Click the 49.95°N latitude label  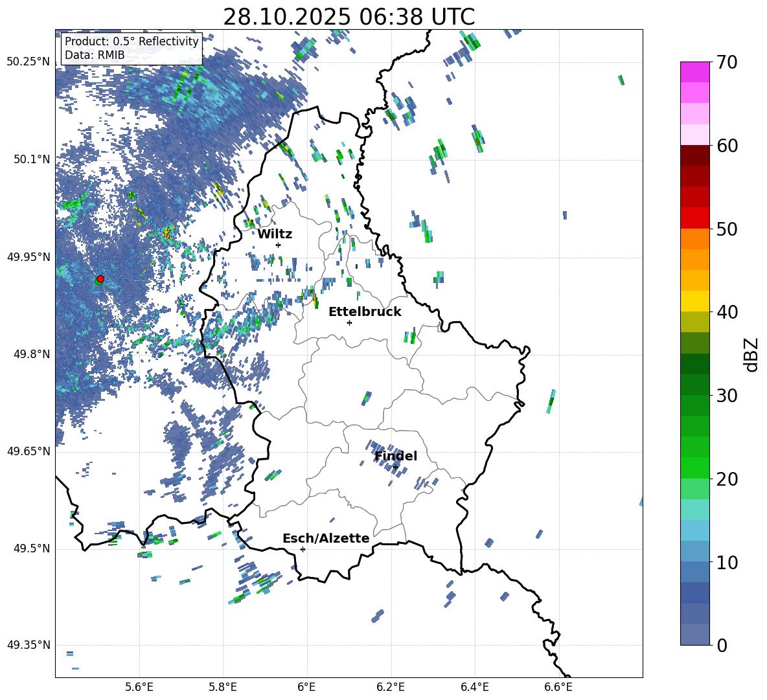pyautogui.click(x=29, y=257)
